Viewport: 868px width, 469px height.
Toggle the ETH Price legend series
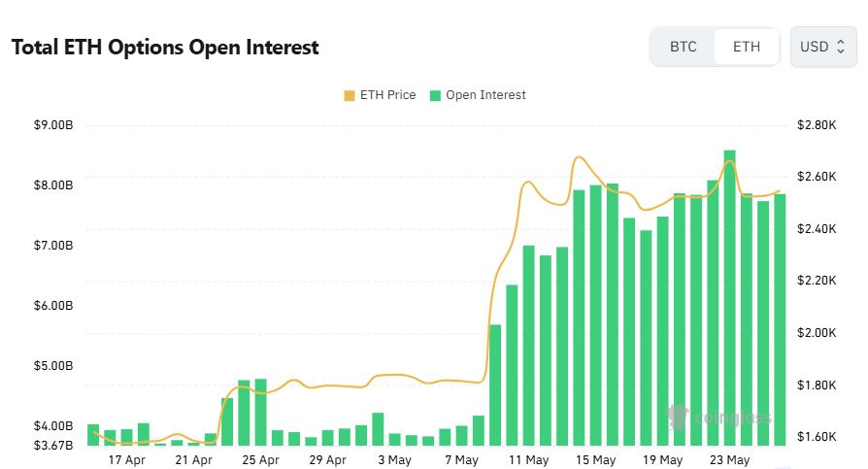380,95
